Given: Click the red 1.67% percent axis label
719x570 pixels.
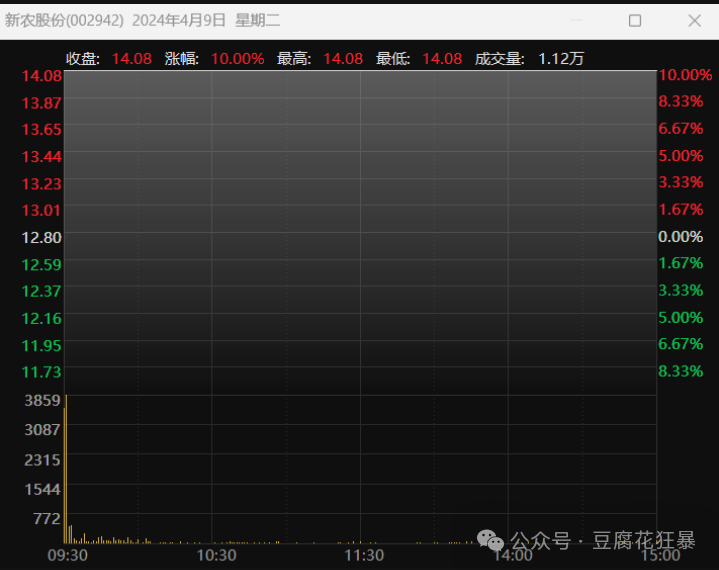Looking at the screenshot, I should pyautogui.click(x=681, y=210).
